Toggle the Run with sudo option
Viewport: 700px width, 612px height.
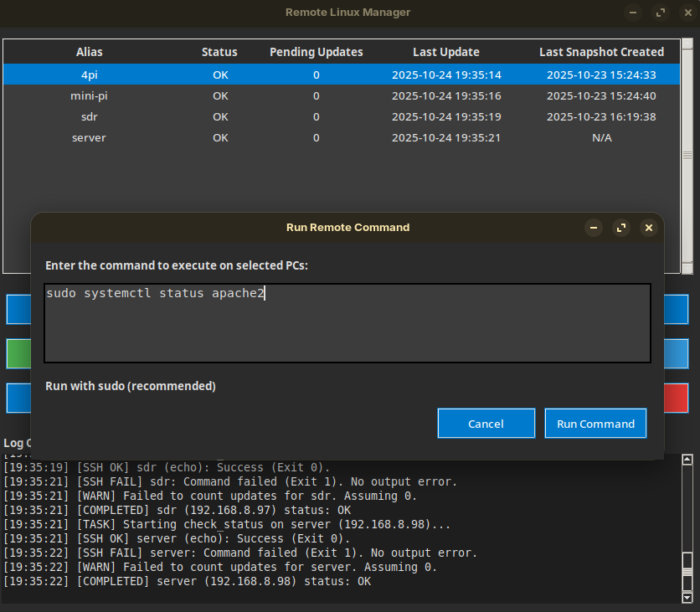click(x=131, y=386)
